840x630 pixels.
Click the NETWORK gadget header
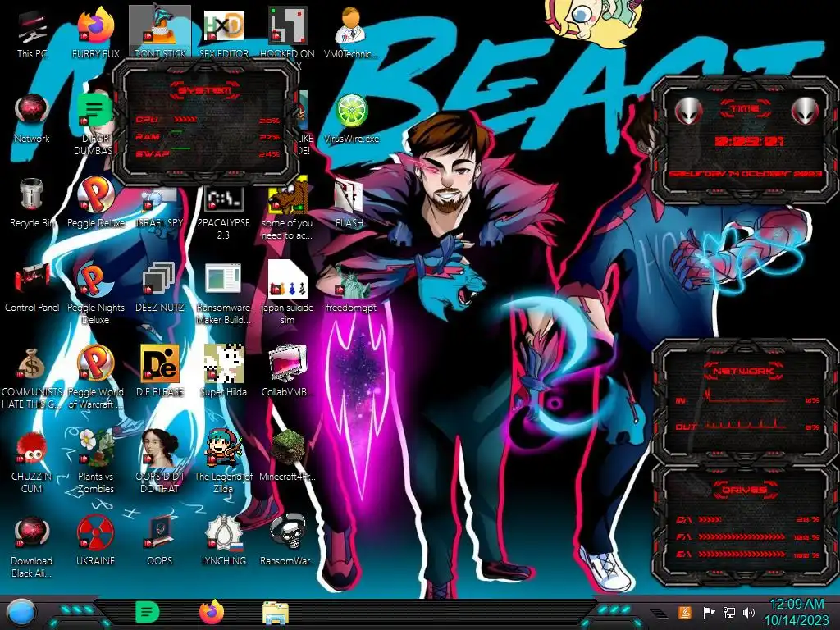pos(743,371)
